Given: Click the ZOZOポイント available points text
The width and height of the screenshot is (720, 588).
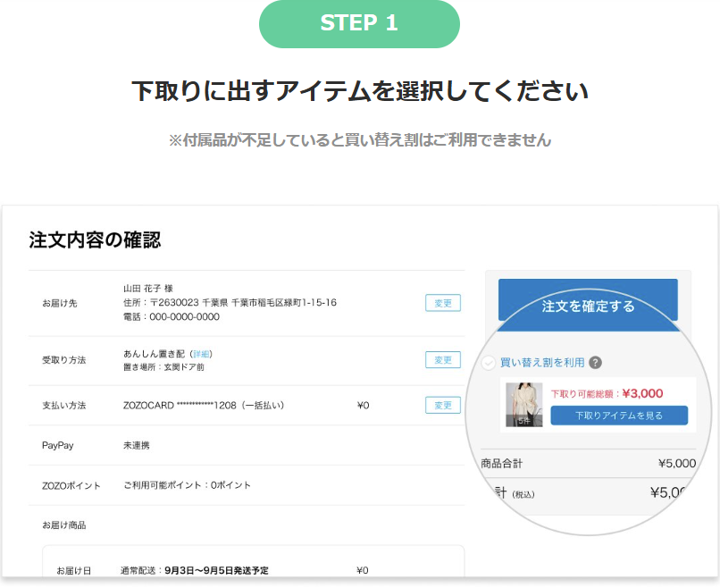Looking at the screenshot, I should 187,485.
